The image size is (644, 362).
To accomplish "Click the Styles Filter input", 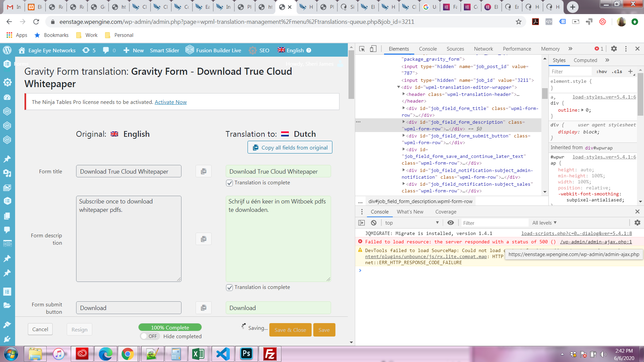I will [571, 71].
